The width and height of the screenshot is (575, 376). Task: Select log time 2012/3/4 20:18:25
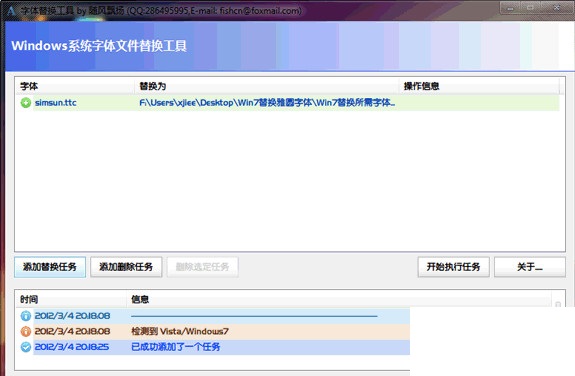pos(72,347)
